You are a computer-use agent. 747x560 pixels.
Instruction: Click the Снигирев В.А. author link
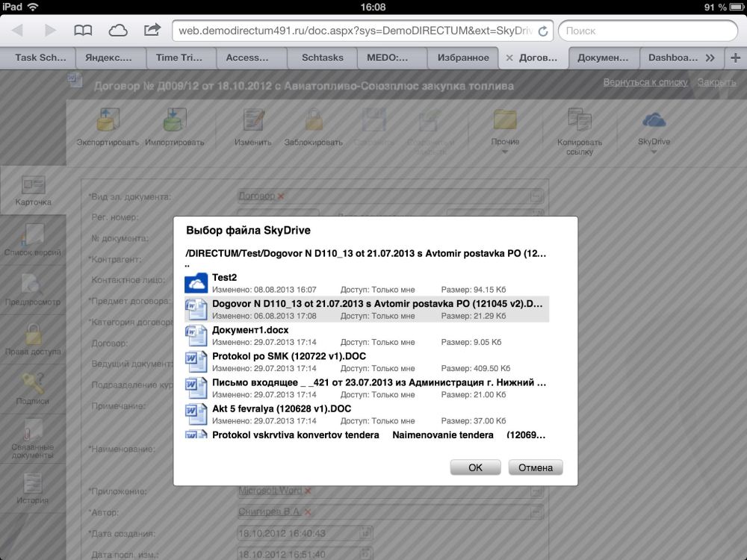pyautogui.click(x=269, y=512)
